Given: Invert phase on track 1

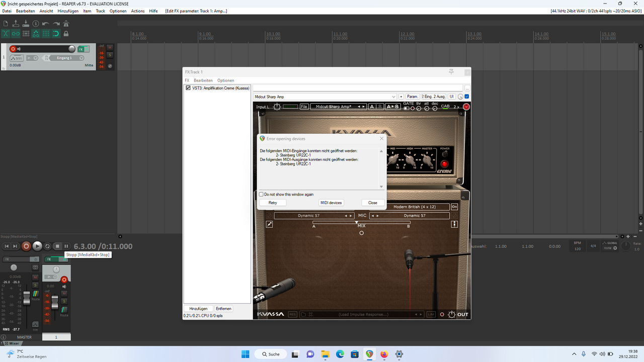Looking at the screenshot, I should click(110, 66).
